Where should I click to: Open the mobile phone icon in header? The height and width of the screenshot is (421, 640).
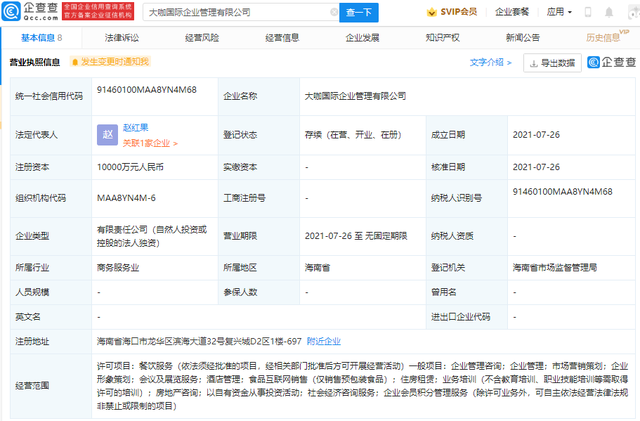588,12
